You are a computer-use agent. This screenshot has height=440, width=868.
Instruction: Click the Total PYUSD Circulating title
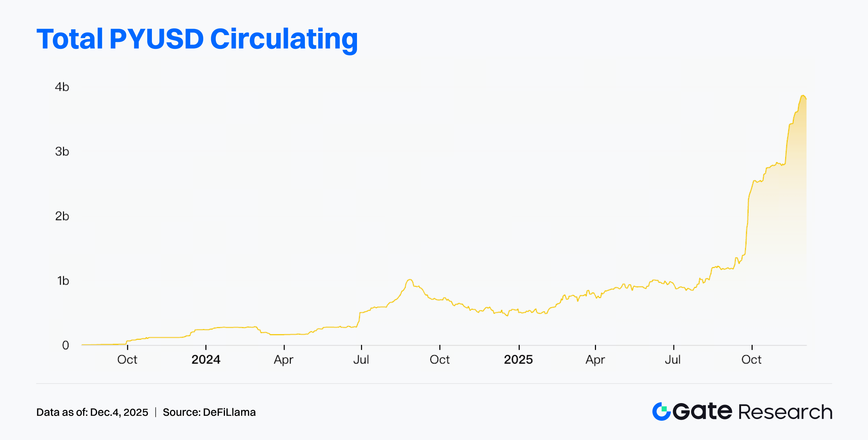point(197,39)
